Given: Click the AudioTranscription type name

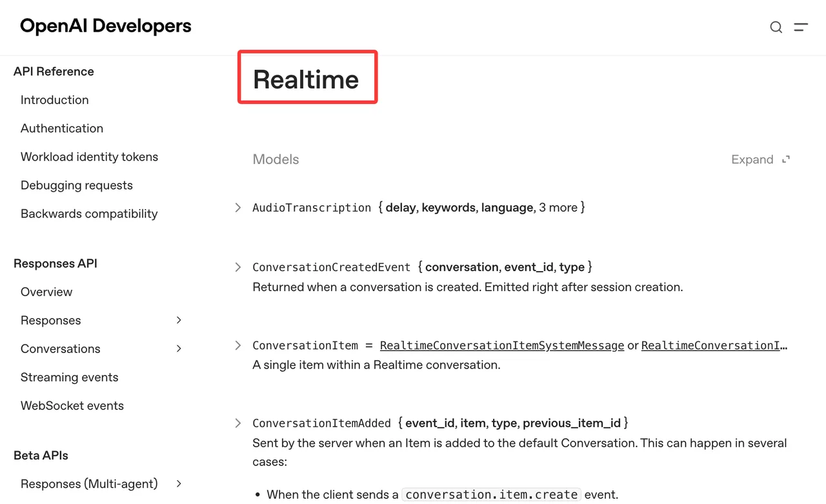Looking at the screenshot, I should pos(312,208).
